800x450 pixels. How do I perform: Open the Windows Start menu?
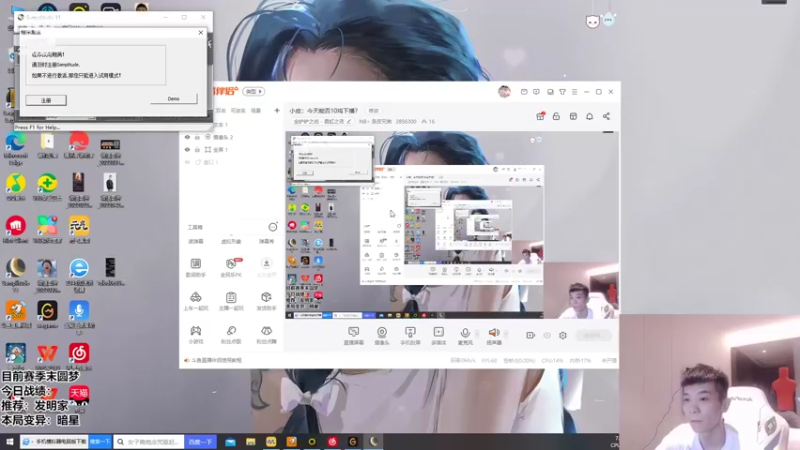click(x=9, y=442)
